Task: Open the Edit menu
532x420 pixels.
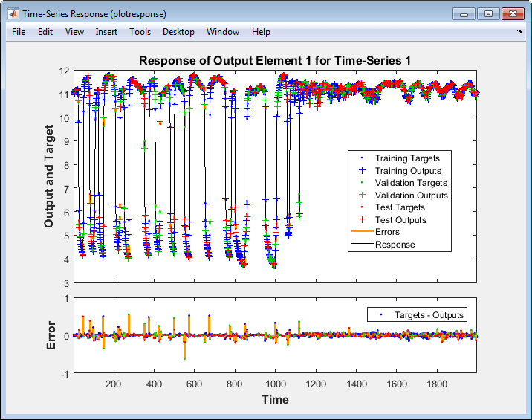Action: click(45, 32)
